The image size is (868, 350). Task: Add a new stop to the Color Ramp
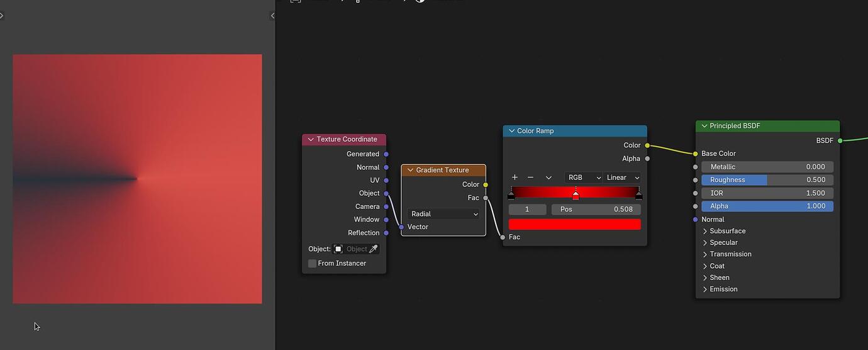pyautogui.click(x=515, y=178)
